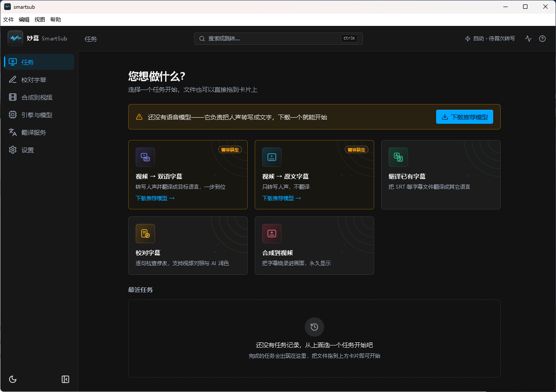Click the 把字幕烧录进画面,永久显示 description

tap(296, 263)
